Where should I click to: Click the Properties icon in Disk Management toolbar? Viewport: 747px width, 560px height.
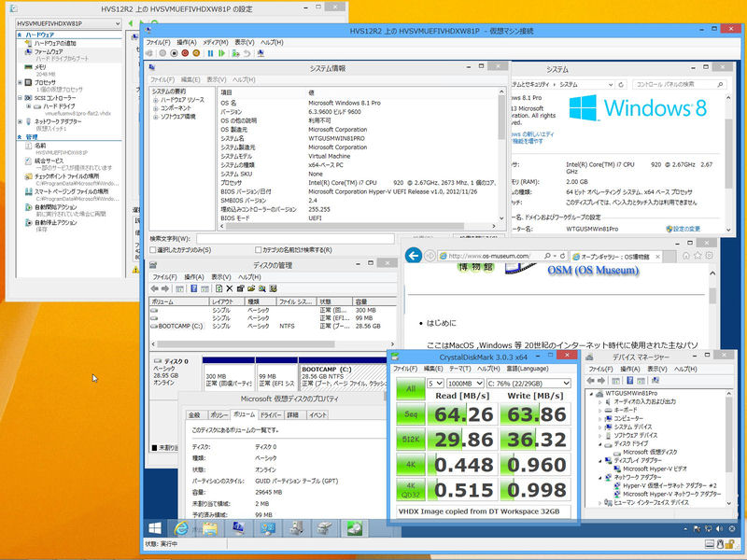tap(240, 288)
